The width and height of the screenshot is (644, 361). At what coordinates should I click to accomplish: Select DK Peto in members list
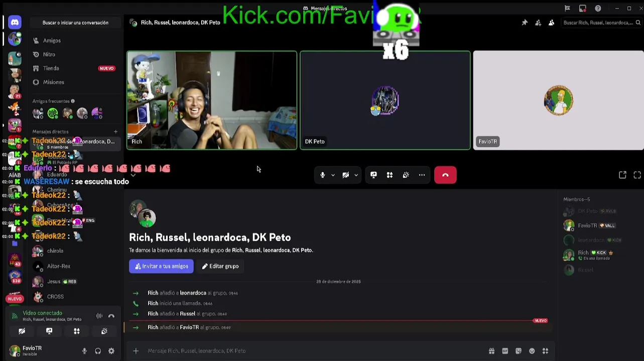tap(600, 211)
